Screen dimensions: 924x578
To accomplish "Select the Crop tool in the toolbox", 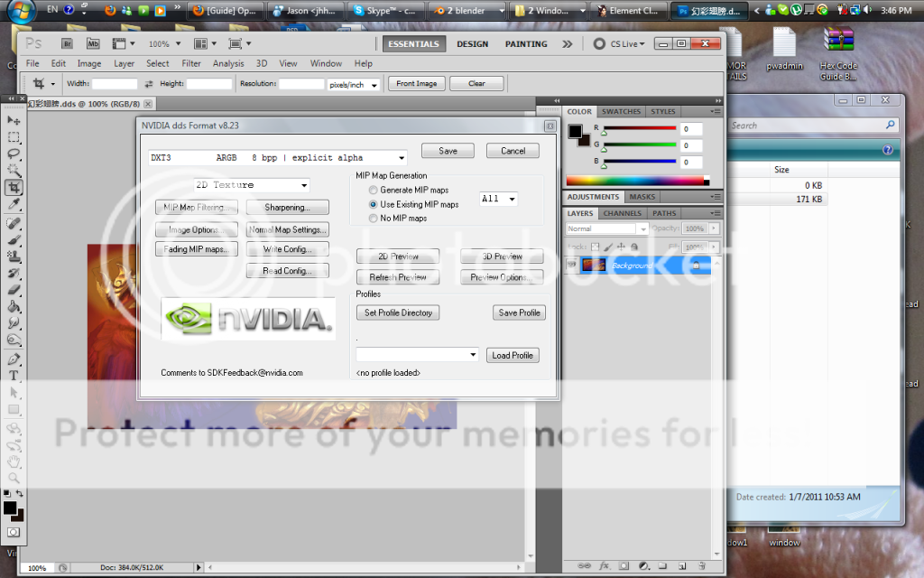I will click(x=14, y=188).
